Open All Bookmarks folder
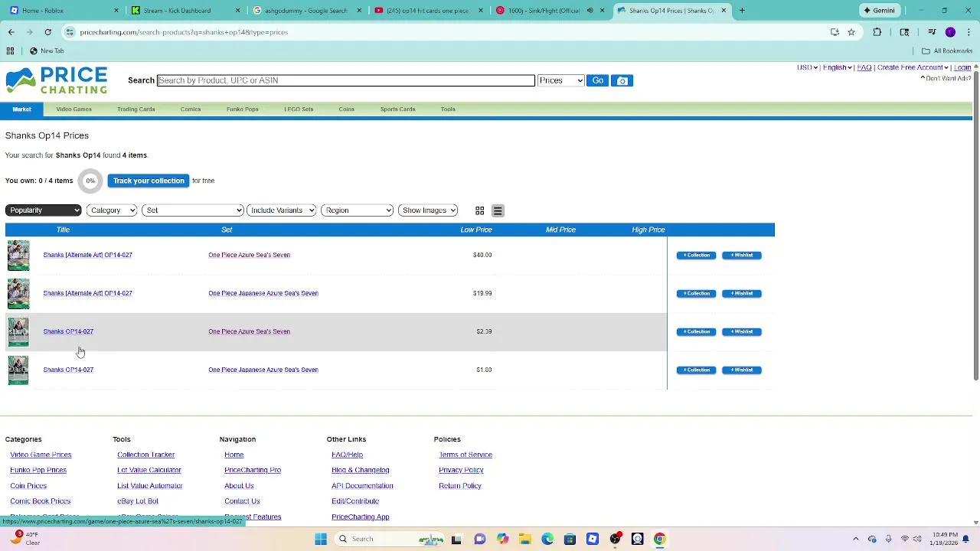The height and width of the screenshot is (551, 980). 947,51
